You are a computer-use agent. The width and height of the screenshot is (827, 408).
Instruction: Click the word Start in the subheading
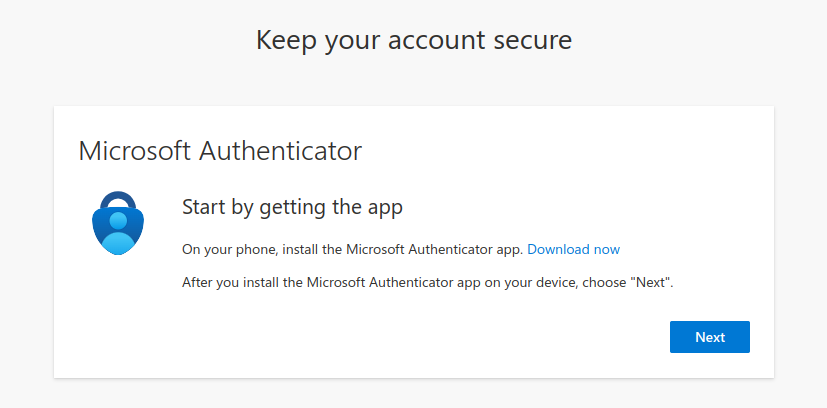(203, 206)
